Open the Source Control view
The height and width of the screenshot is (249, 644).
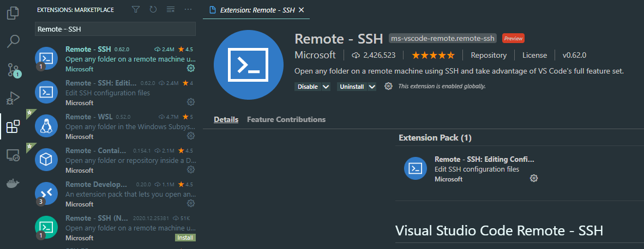pyautogui.click(x=13, y=70)
